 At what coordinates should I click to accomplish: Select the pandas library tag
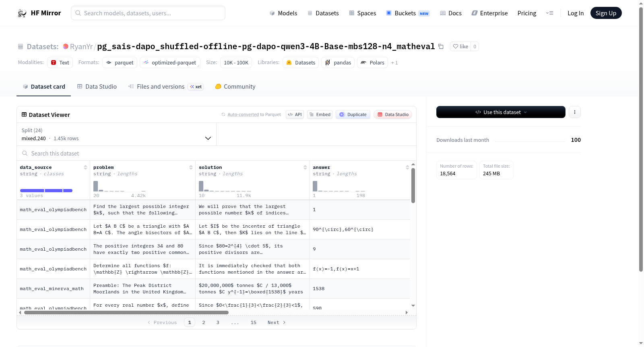338,62
